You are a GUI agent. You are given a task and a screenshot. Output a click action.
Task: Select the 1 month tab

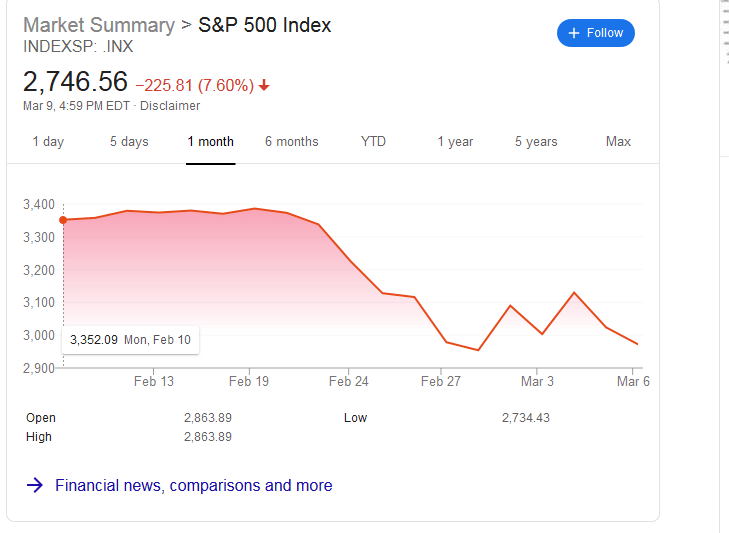(210, 142)
